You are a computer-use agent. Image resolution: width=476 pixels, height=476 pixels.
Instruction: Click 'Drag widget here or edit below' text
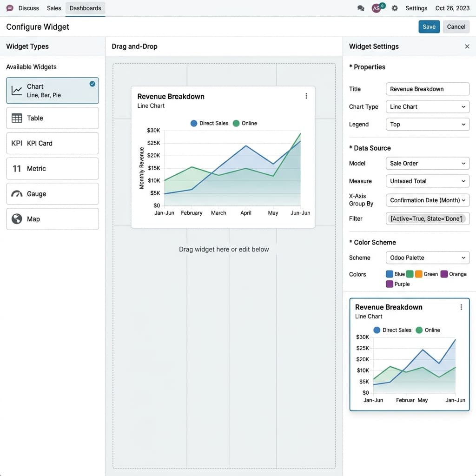pyautogui.click(x=224, y=249)
